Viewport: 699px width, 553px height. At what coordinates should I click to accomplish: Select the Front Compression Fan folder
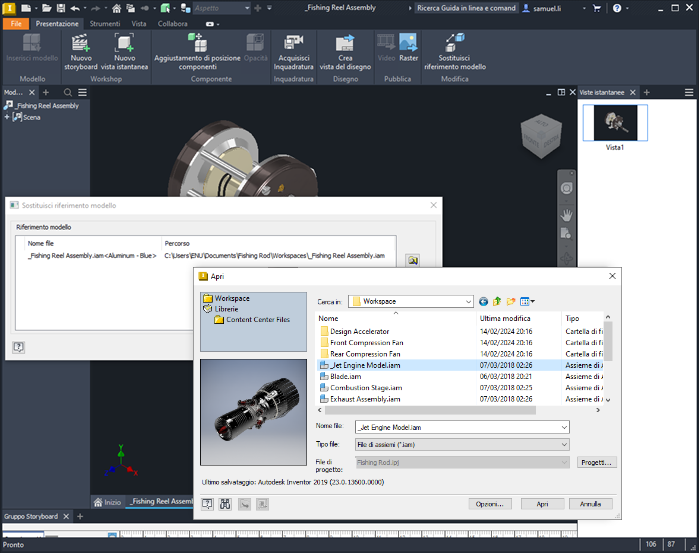366,343
